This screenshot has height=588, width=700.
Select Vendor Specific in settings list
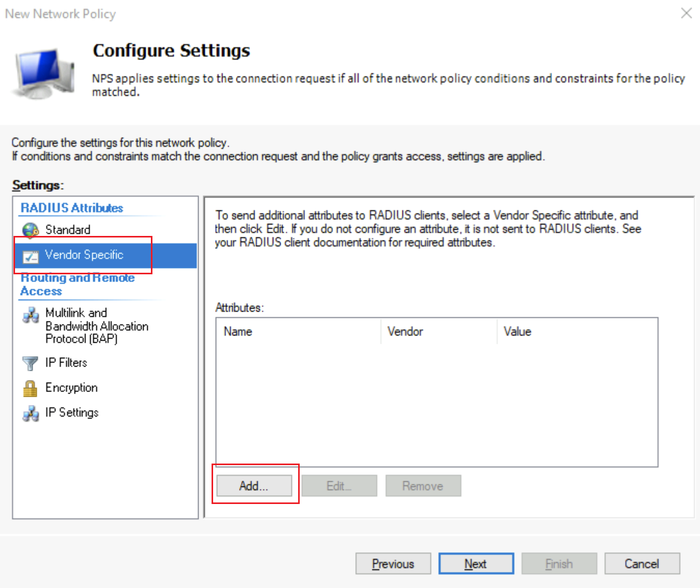coord(105,255)
